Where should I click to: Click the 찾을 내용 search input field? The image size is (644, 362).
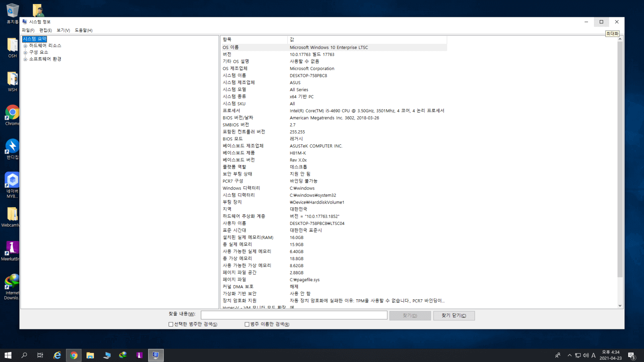294,315
